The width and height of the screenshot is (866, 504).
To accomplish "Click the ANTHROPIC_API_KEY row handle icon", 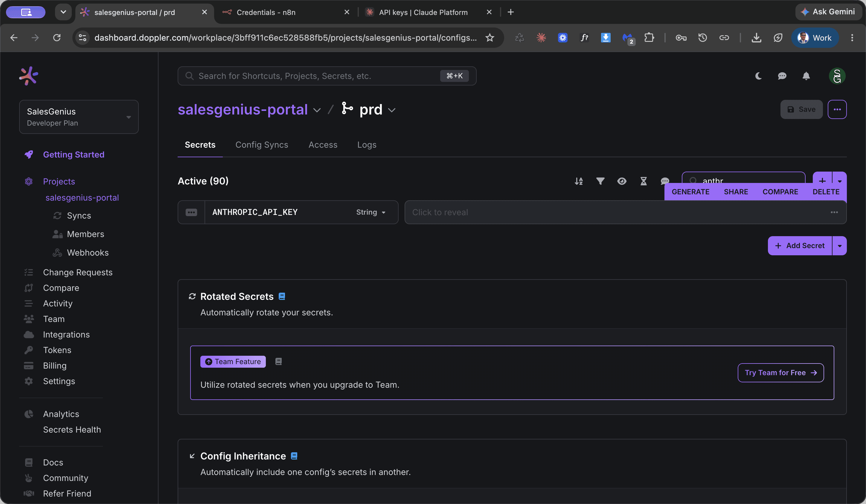I will [x=191, y=212].
